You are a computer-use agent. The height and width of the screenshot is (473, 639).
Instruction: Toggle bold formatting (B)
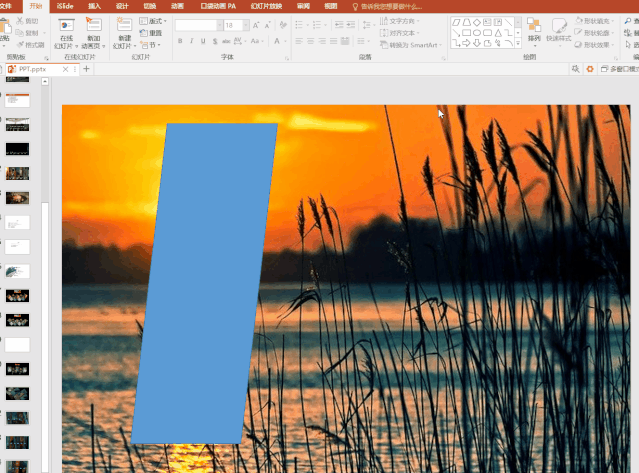pyautogui.click(x=180, y=41)
